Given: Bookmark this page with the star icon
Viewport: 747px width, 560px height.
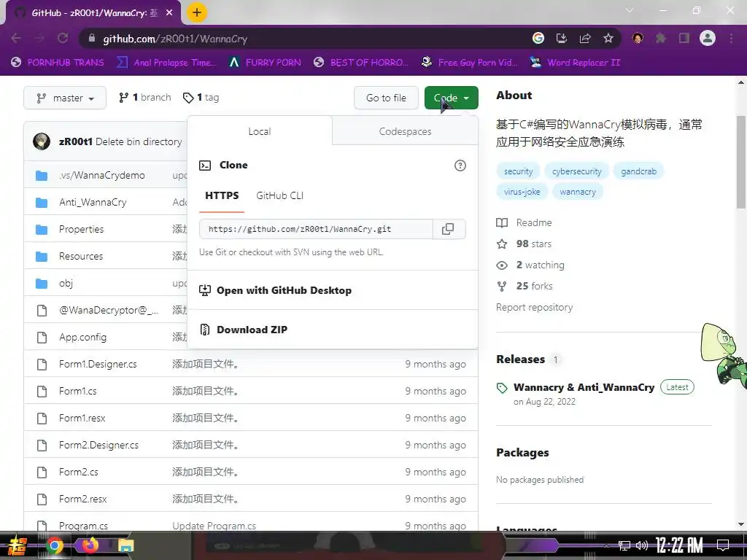Looking at the screenshot, I should [608, 39].
